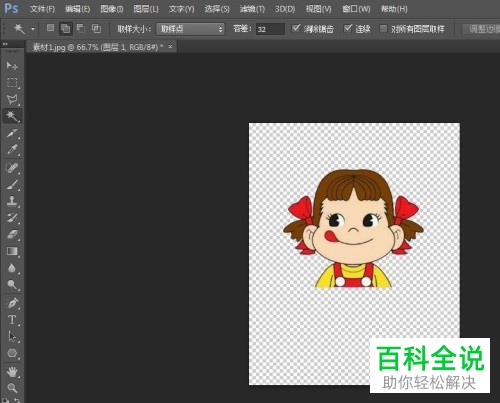The image size is (500, 403).
Task: Select the Horizontal Type tool
Action: [12, 320]
